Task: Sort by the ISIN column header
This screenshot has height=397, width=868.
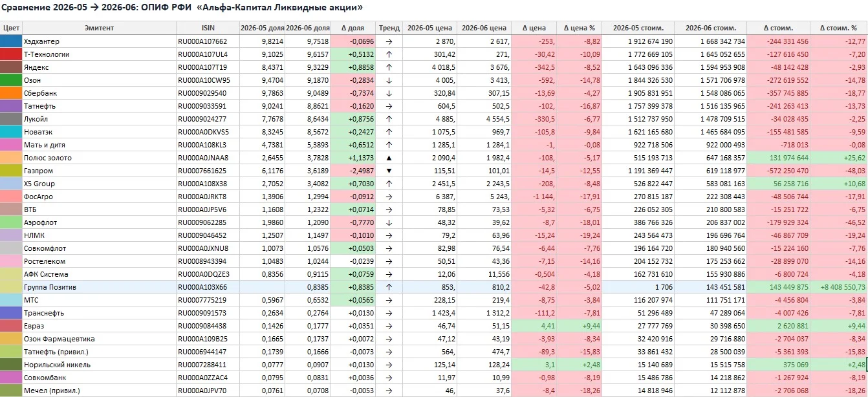Action: [x=208, y=28]
